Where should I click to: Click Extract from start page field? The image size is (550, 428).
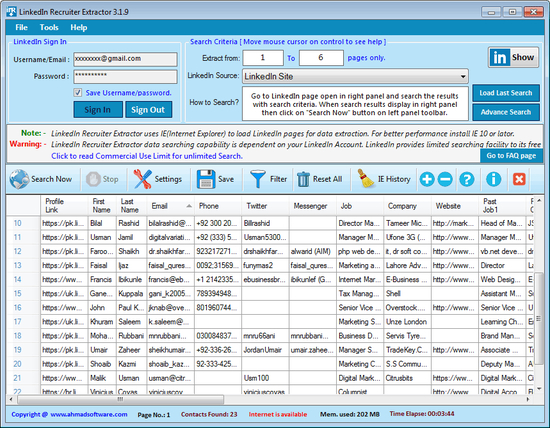point(263,58)
